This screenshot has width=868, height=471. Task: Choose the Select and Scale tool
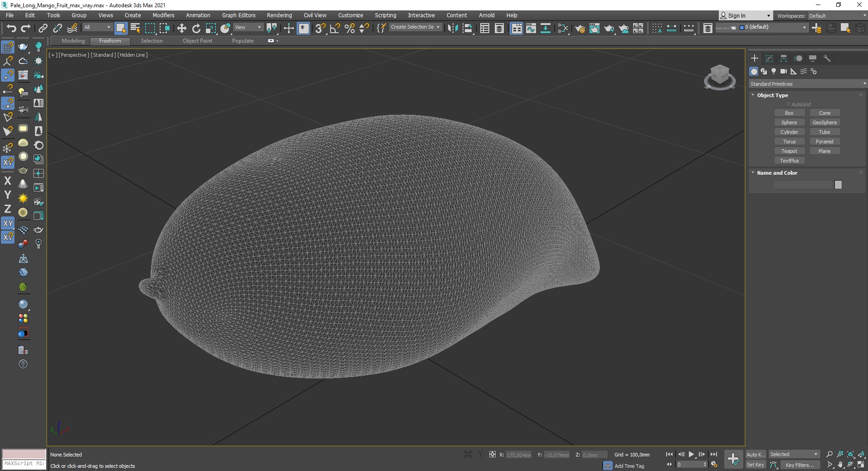211,28
